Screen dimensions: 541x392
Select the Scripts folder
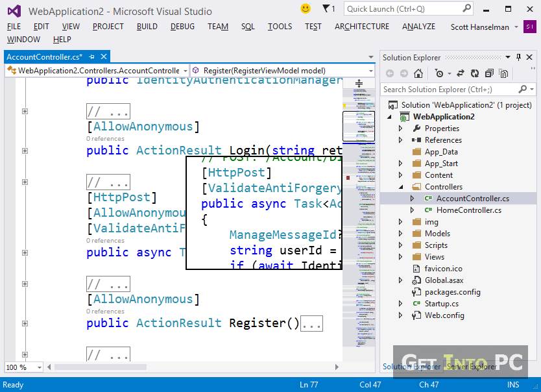(436, 245)
